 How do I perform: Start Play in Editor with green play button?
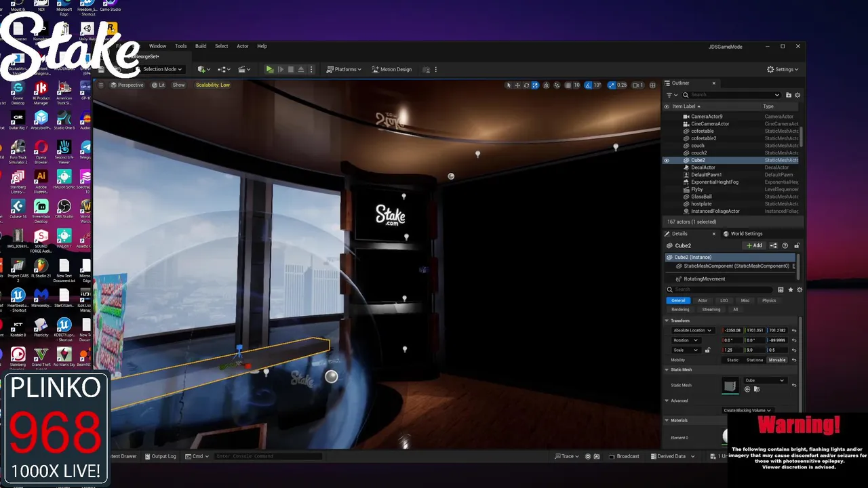pos(269,69)
